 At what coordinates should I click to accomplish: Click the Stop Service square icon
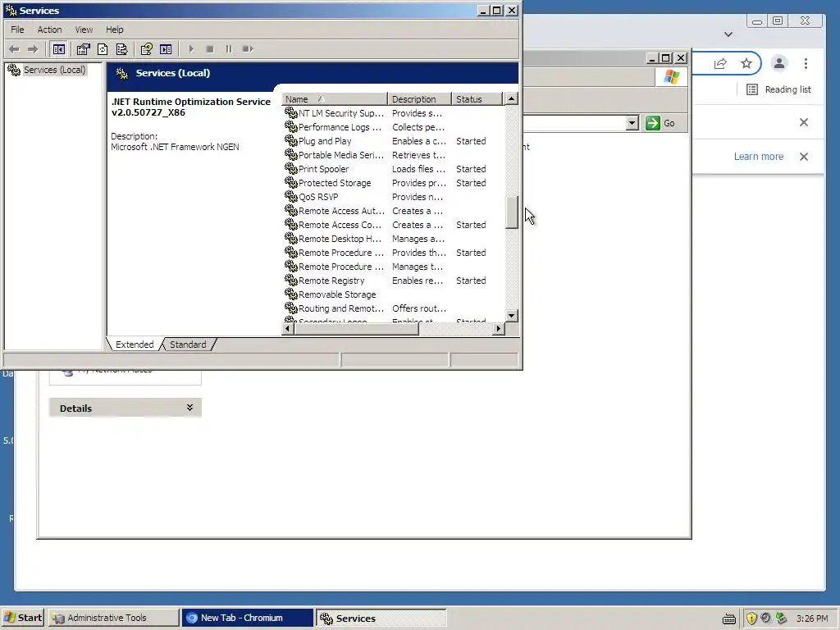pos(210,49)
